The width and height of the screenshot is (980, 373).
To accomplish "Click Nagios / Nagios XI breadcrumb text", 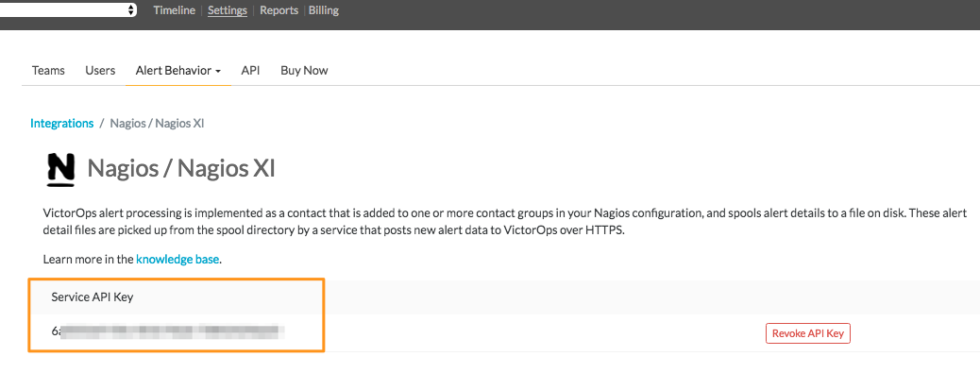I will (157, 123).
